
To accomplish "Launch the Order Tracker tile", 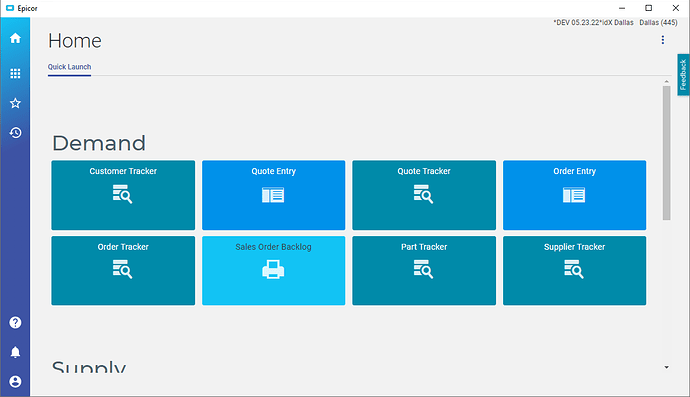I will point(123,271).
